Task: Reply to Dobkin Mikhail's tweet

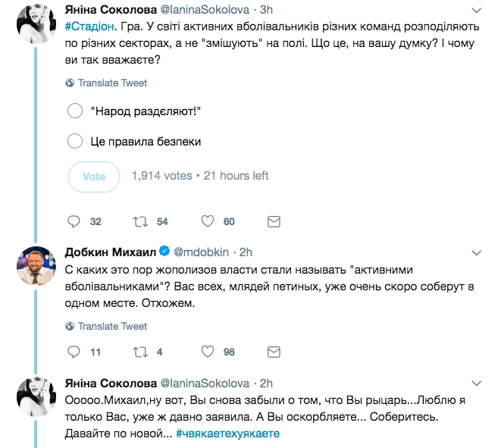Action: pyautogui.click(x=74, y=352)
